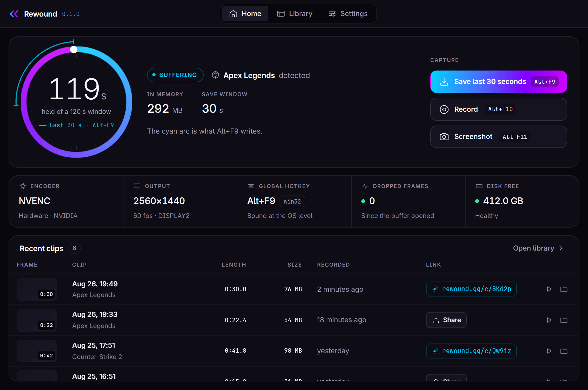
Task: Click the 292 MB in-memory value
Action: pos(165,109)
